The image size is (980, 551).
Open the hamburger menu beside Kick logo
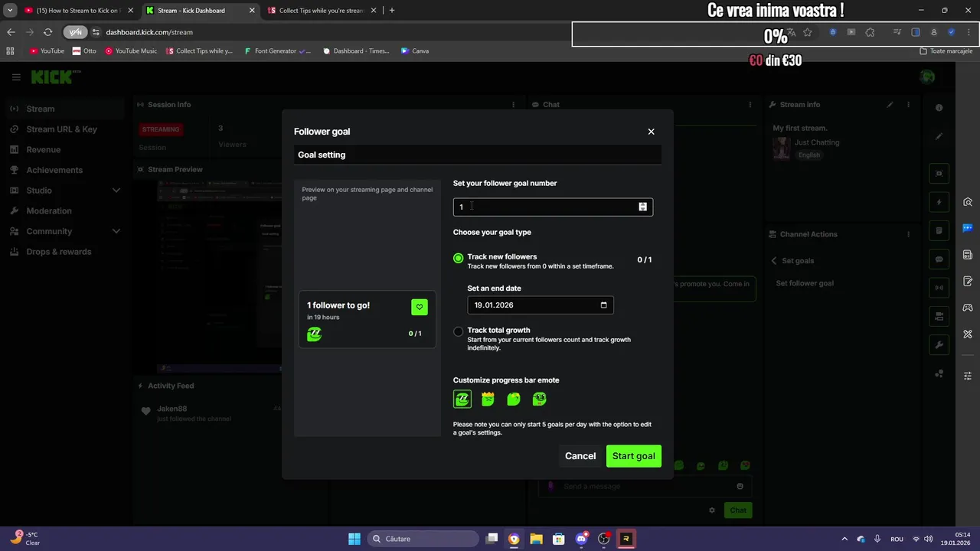click(16, 77)
